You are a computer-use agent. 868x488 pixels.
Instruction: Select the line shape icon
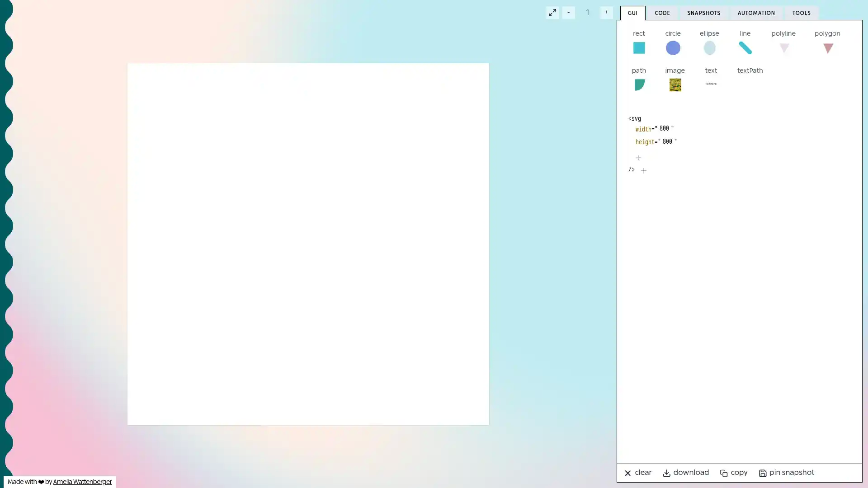(745, 47)
